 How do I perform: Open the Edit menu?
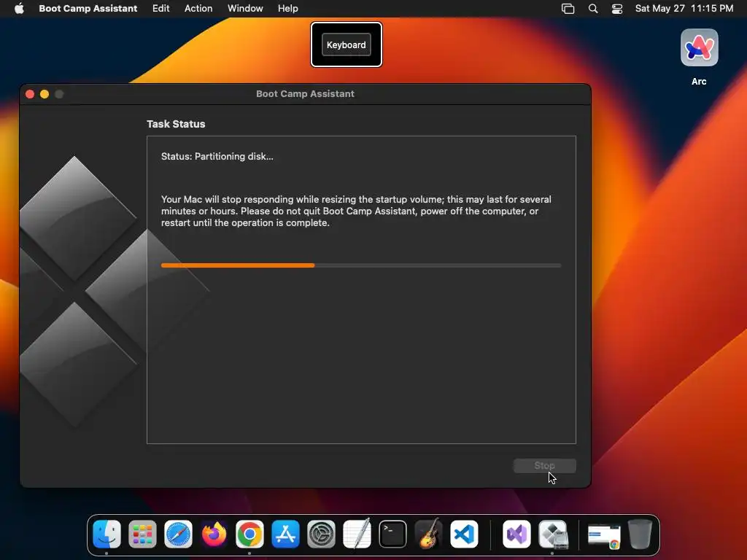click(160, 8)
